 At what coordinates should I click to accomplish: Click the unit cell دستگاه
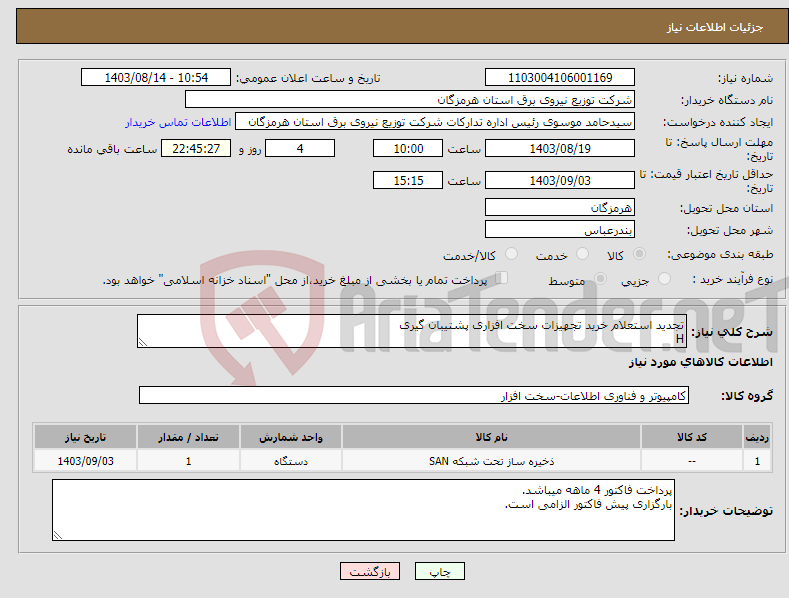click(291, 461)
